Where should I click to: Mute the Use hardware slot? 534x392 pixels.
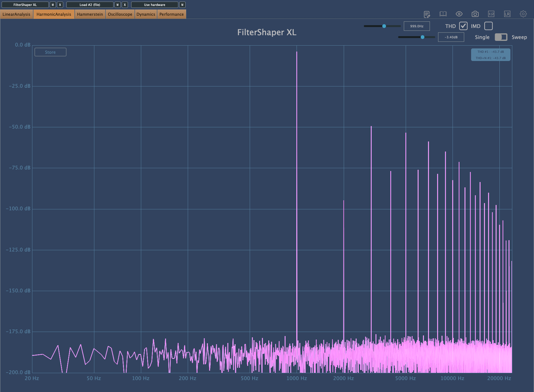[182, 5]
